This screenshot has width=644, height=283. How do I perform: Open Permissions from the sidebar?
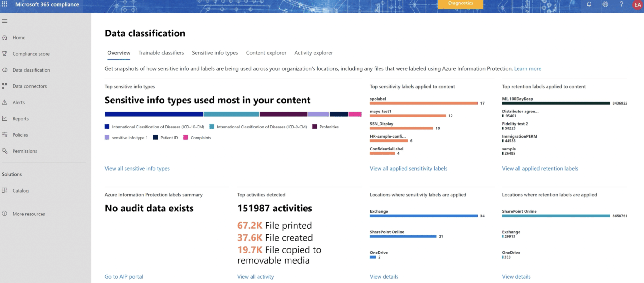click(24, 151)
